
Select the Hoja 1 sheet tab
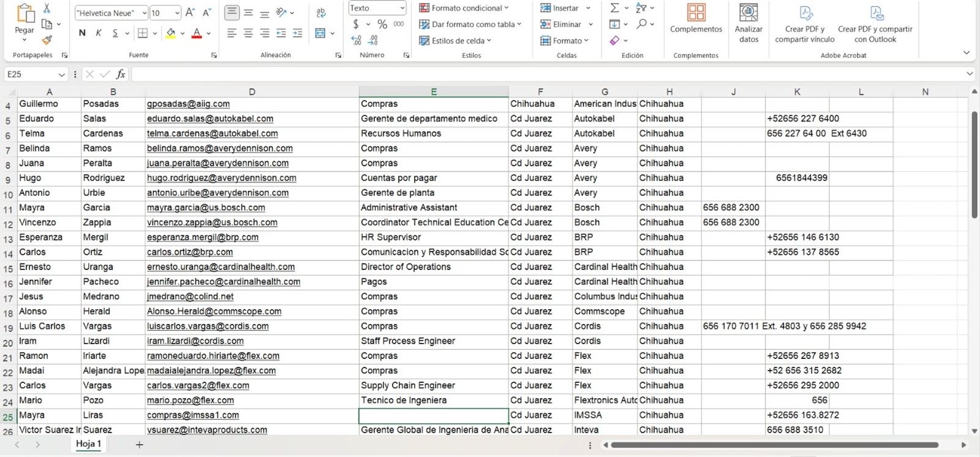(x=88, y=444)
